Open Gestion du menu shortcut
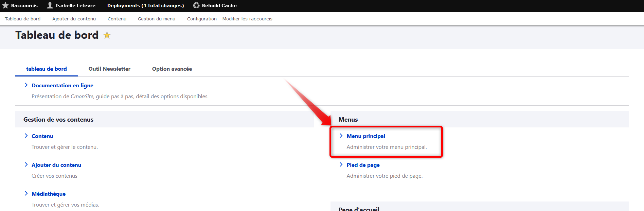644x211 pixels. click(x=157, y=19)
